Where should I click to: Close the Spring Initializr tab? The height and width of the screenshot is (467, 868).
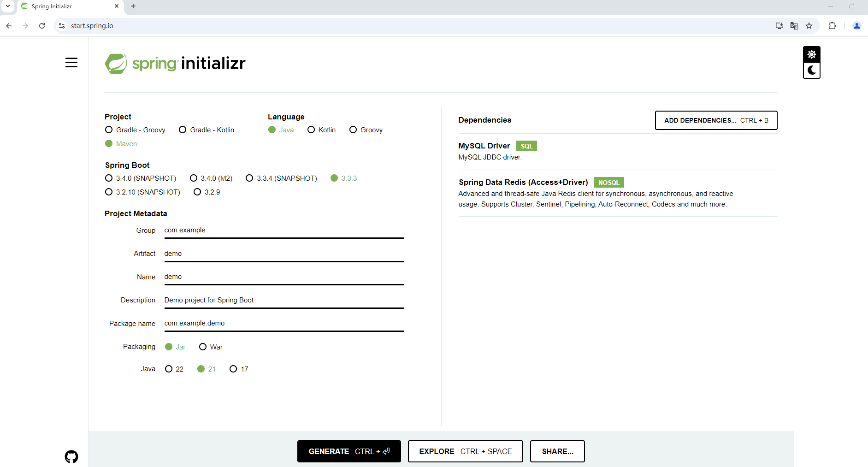click(x=117, y=6)
